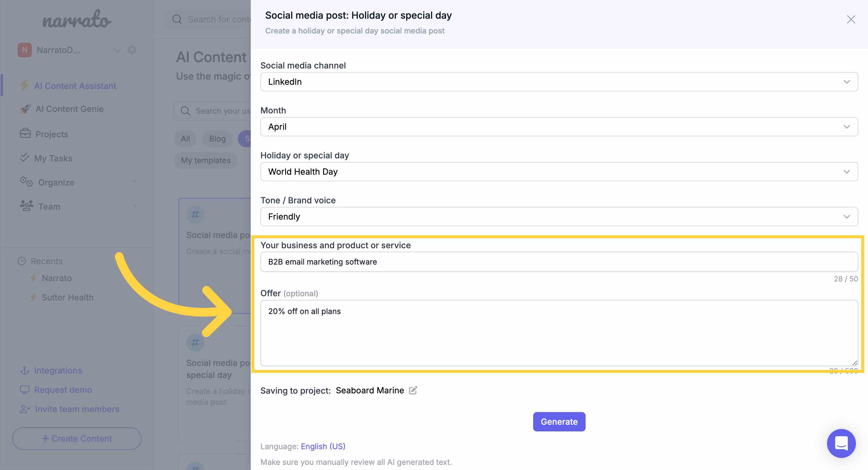This screenshot has height=470, width=868.
Task: Click the lightning icon beside AI Content Assistant
Action: click(x=24, y=85)
